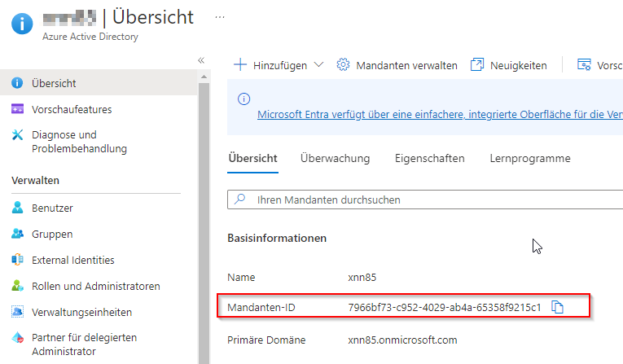The height and width of the screenshot is (364, 623).
Task: Click the copy icon next to Mandanten-ID
Action: [557, 307]
